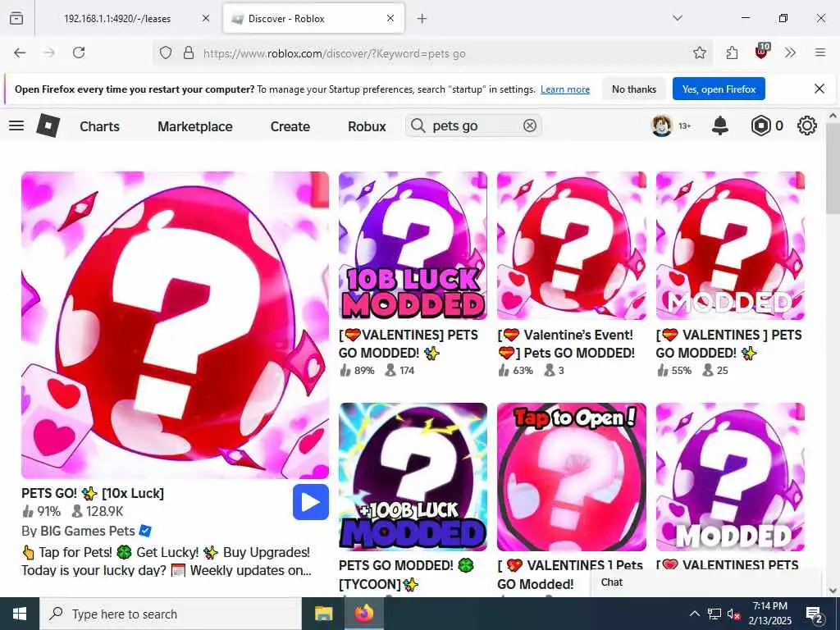The height and width of the screenshot is (630, 840).
Task: Reload the page with refresh icon
Action: pos(79,52)
